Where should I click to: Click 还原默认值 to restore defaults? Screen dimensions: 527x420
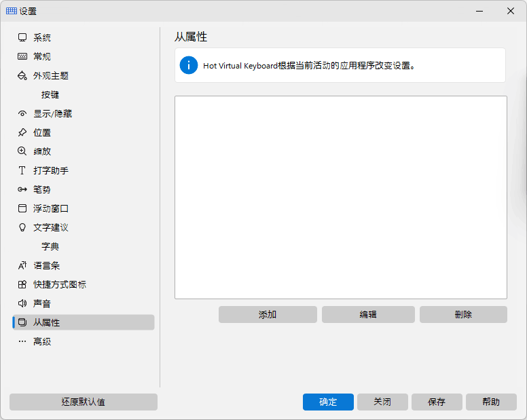(84, 402)
